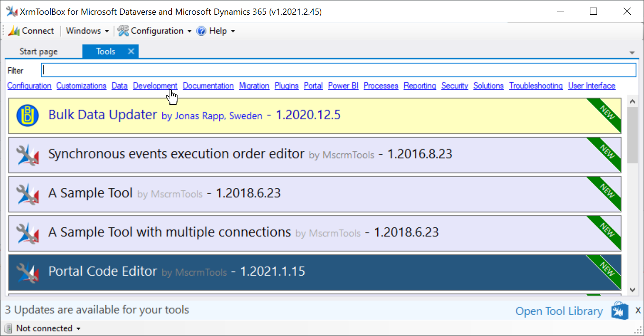644x336 pixels.
Task: Click the Connect toolbar icon
Action: coord(14,31)
